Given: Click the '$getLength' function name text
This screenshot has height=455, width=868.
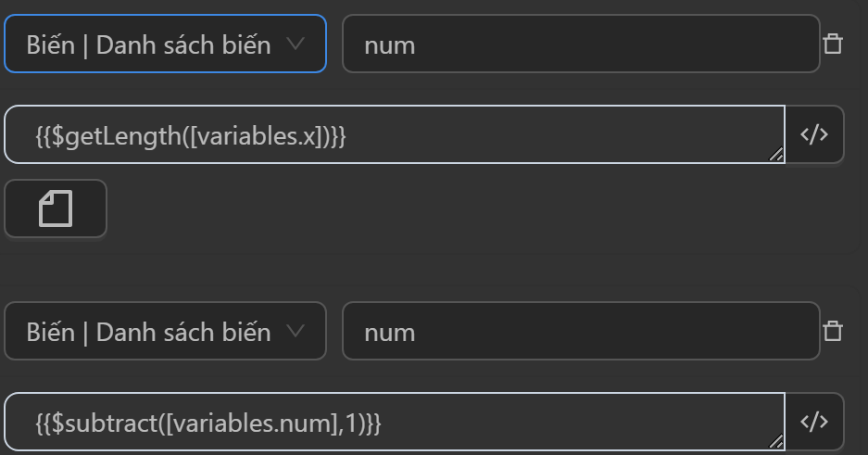Looking at the screenshot, I should click(x=117, y=136).
